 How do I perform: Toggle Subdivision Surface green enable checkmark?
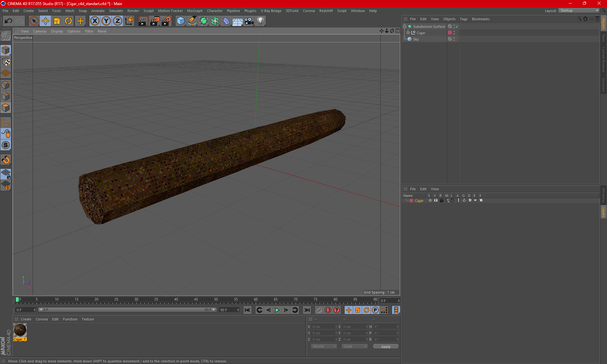(x=457, y=27)
